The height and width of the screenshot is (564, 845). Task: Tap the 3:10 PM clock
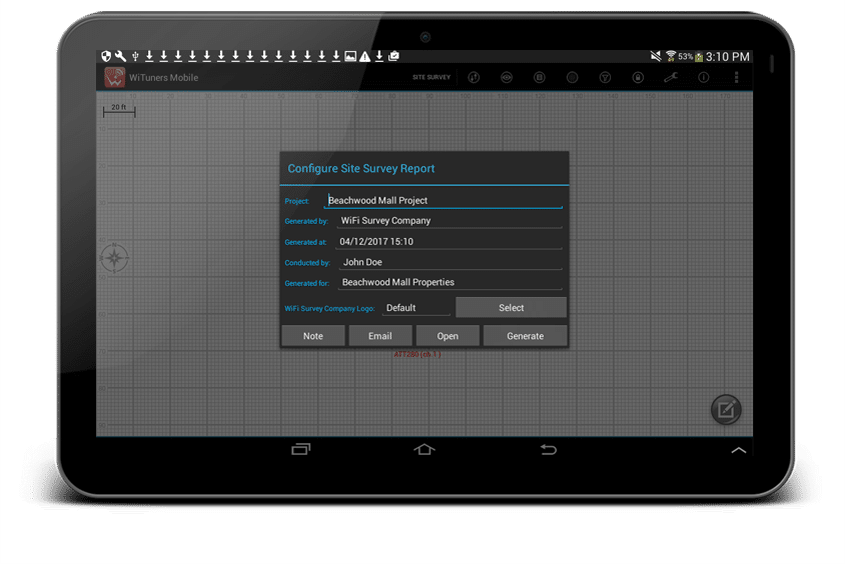click(x=728, y=57)
